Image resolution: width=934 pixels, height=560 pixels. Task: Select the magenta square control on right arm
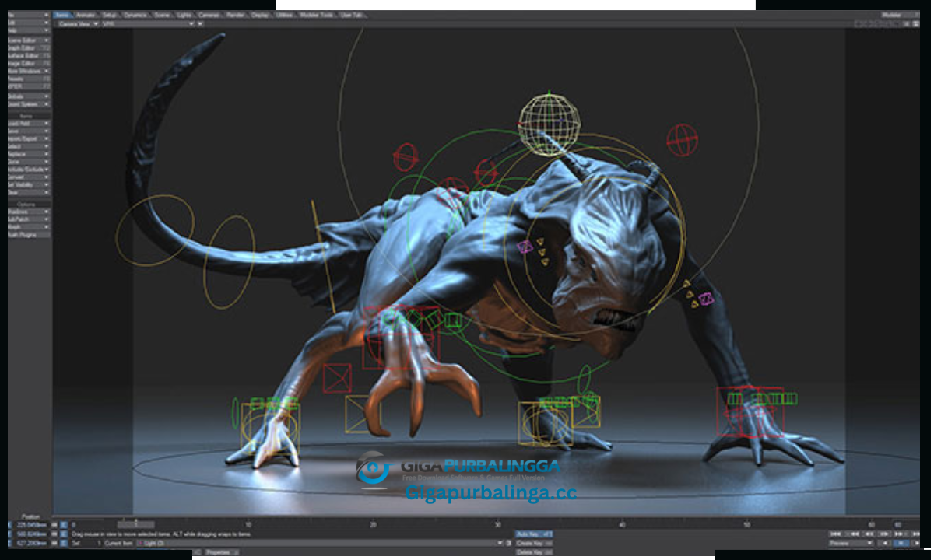pos(706,299)
